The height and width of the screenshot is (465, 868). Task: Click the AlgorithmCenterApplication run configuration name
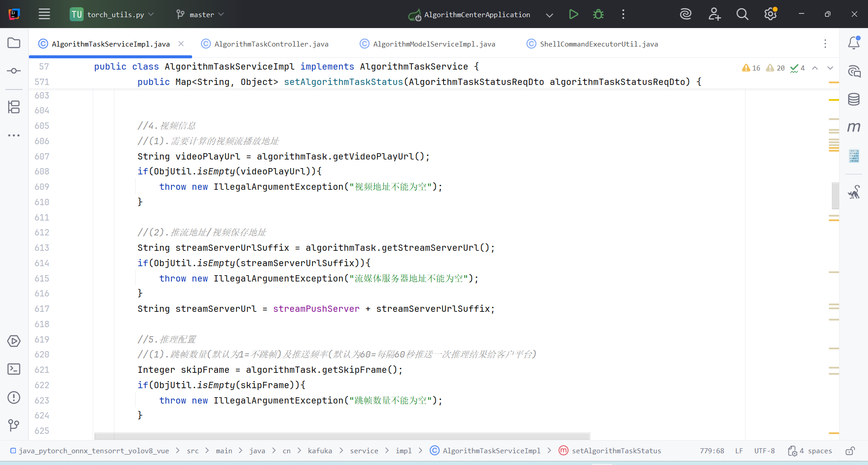(x=477, y=15)
